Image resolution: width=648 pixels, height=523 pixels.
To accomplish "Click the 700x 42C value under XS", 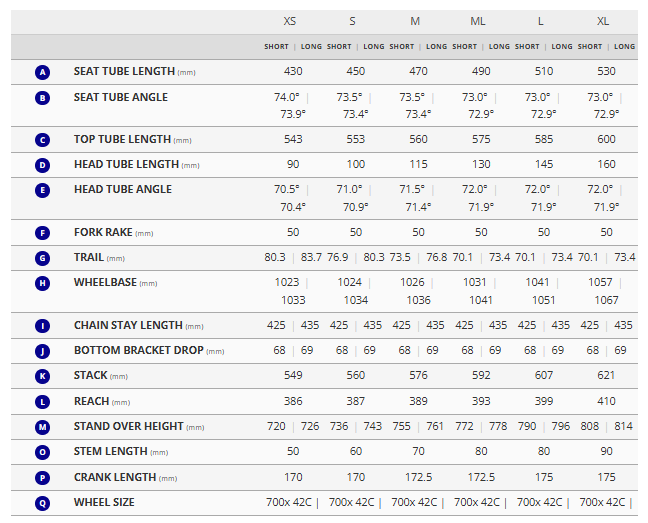I will [x=291, y=502].
